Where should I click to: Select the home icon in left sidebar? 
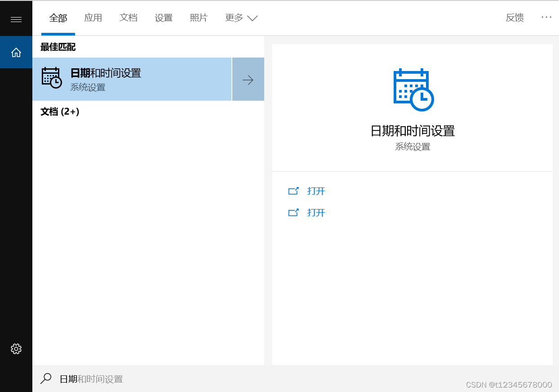pos(16,52)
